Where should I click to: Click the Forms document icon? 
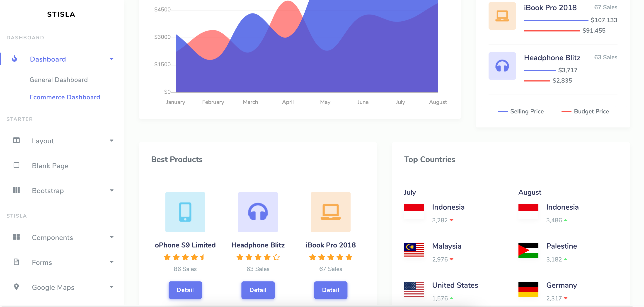point(16,262)
